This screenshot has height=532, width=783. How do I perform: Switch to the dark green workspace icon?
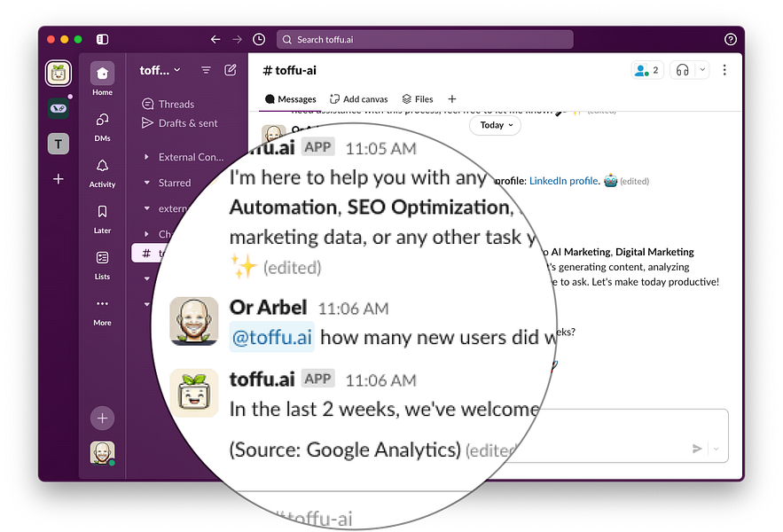59,108
